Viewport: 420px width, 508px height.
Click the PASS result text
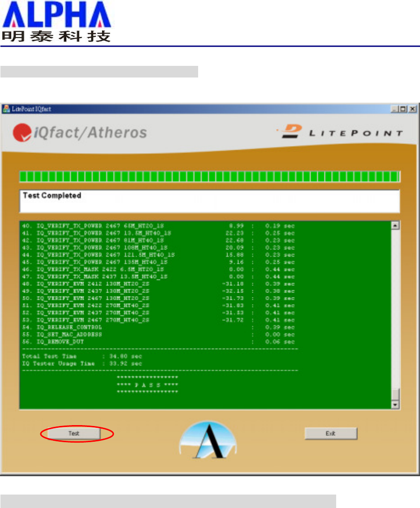(x=147, y=385)
